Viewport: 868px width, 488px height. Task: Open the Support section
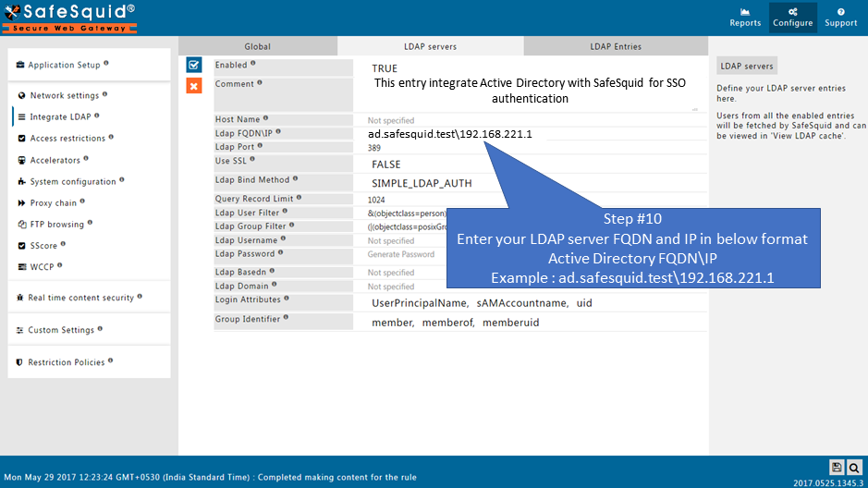pyautogui.click(x=840, y=18)
